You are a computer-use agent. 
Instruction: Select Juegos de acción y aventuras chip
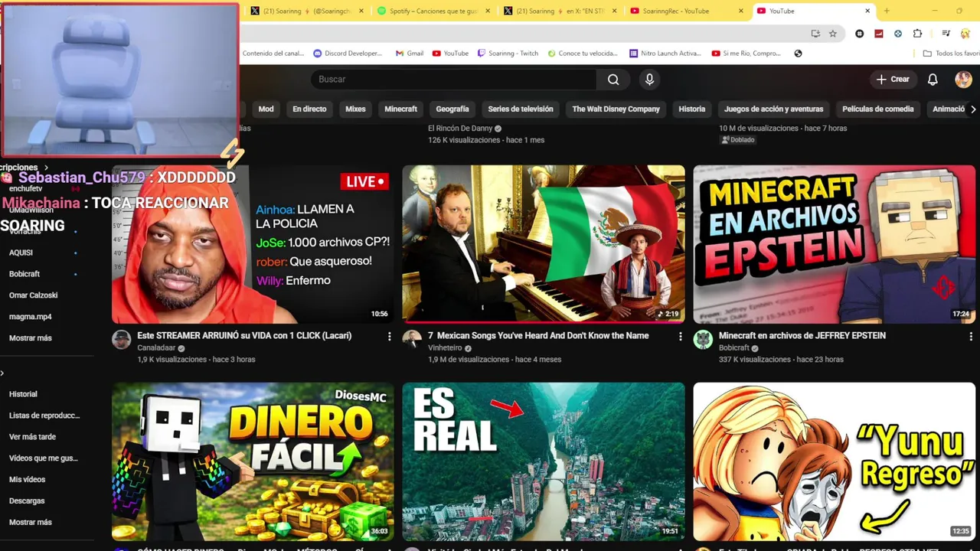pyautogui.click(x=773, y=109)
